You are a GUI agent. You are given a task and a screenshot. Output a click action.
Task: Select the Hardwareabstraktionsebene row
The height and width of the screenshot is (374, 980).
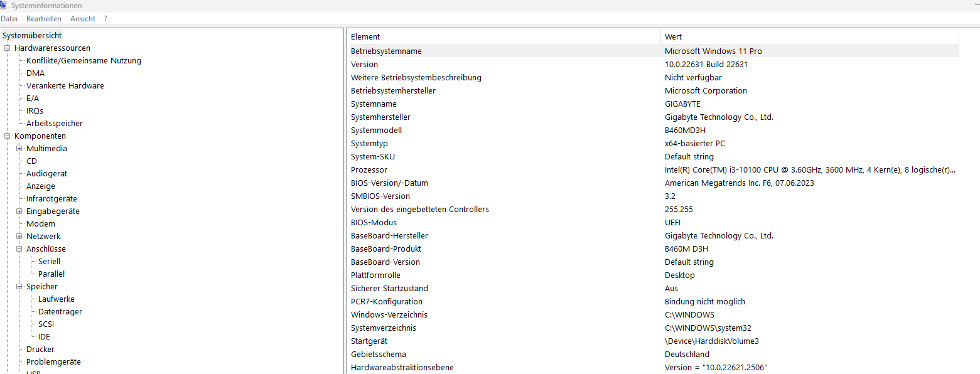click(x=654, y=368)
